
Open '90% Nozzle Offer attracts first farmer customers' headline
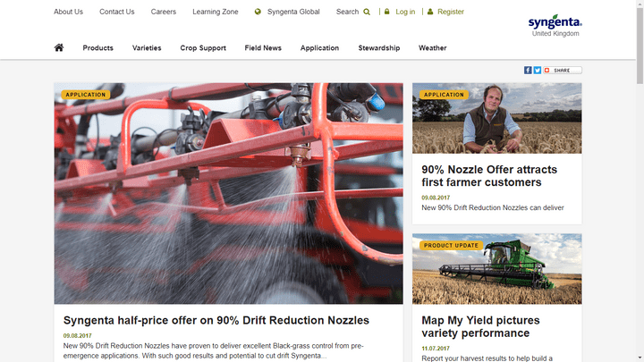point(489,176)
